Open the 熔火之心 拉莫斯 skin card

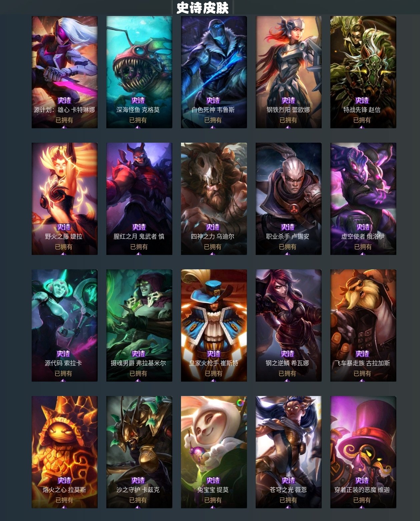click(65, 452)
